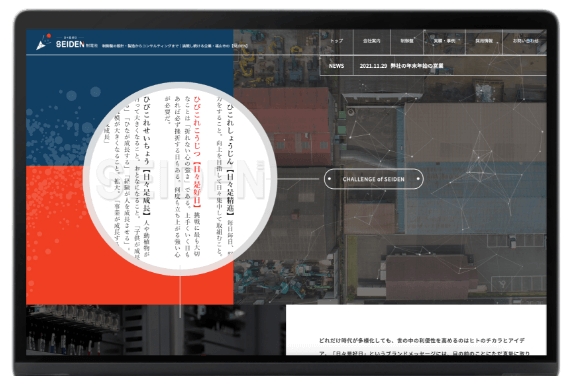This screenshot has width=572, height=376.
Task: Open the 2021.11.29 news headline
Action: point(401,66)
